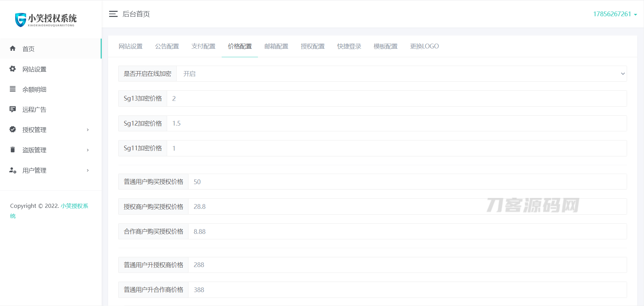Click the Sg13加密价格 input field
The width and height of the screenshot is (644, 306).
coord(397,99)
